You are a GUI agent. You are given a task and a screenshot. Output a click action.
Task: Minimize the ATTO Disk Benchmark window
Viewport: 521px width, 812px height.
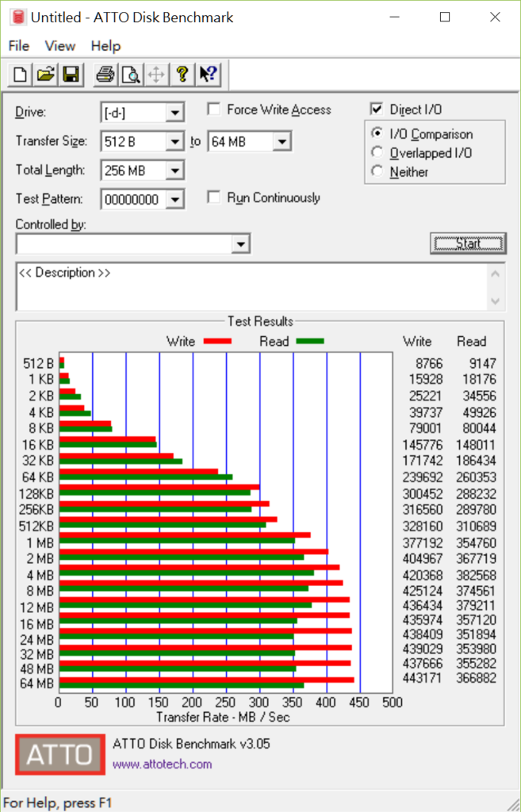pos(395,17)
